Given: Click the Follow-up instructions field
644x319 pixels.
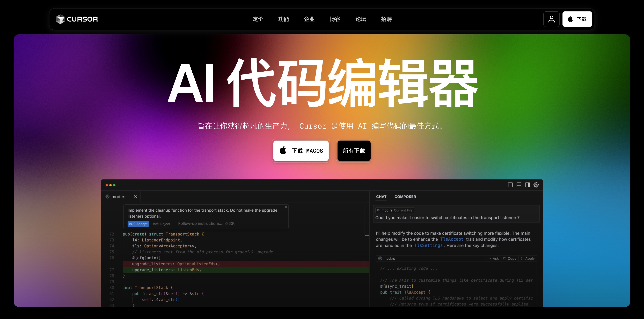Looking at the screenshot, I should tap(206, 224).
